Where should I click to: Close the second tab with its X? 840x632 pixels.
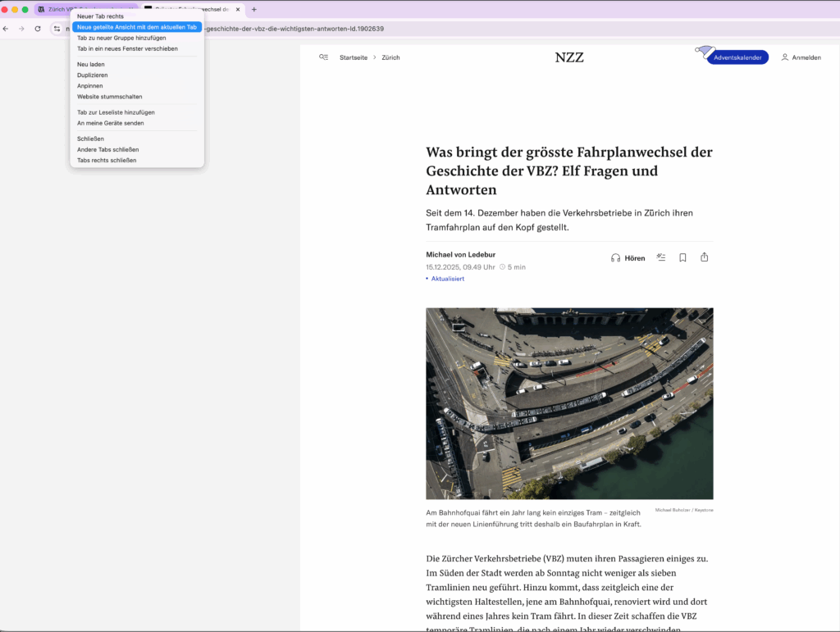tap(237, 9)
